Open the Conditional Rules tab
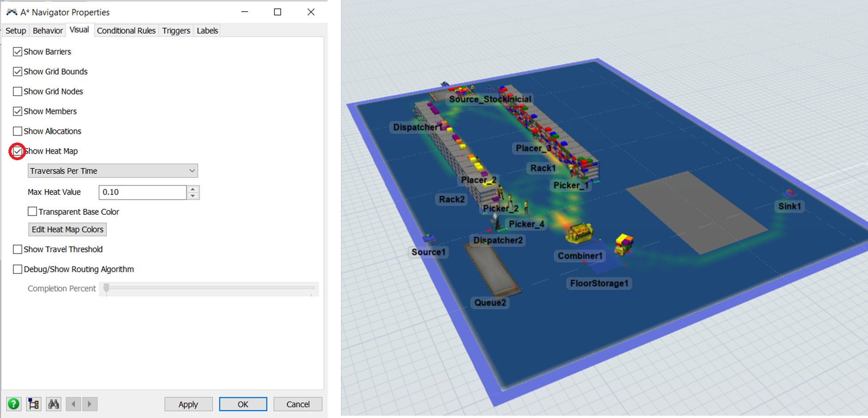The image size is (868, 418). coord(126,30)
